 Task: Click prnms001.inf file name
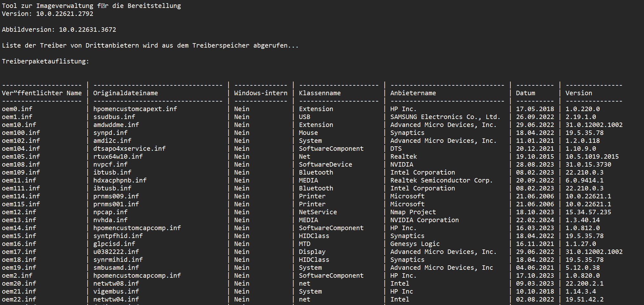pos(116,204)
